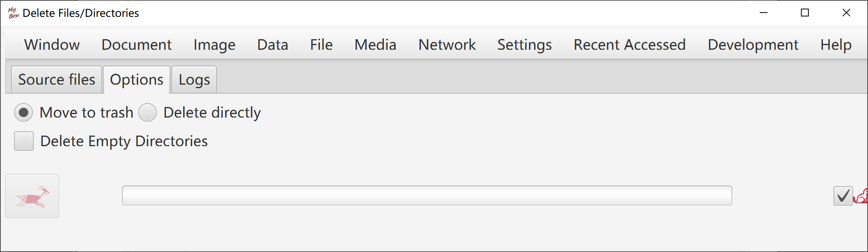
Task: Expand the Image menu
Action: click(214, 45)
